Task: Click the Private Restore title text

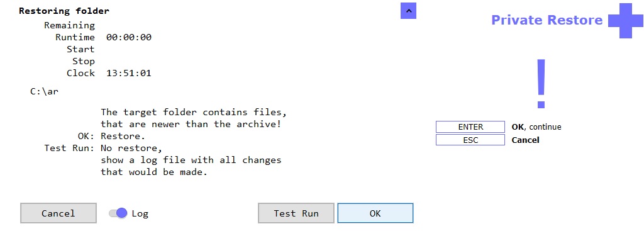Action: pos(547,20)
